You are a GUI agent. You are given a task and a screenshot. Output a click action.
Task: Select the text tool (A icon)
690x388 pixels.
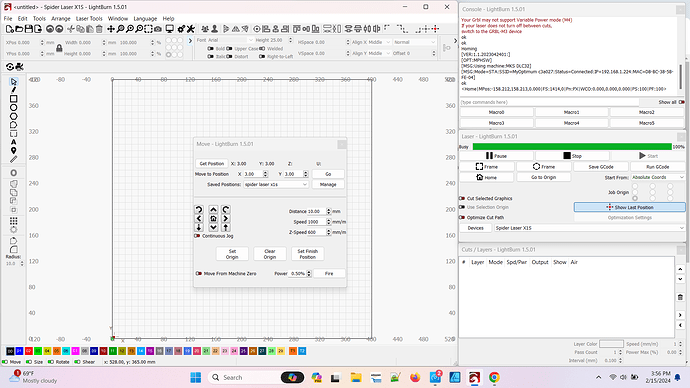pos(14,143)
